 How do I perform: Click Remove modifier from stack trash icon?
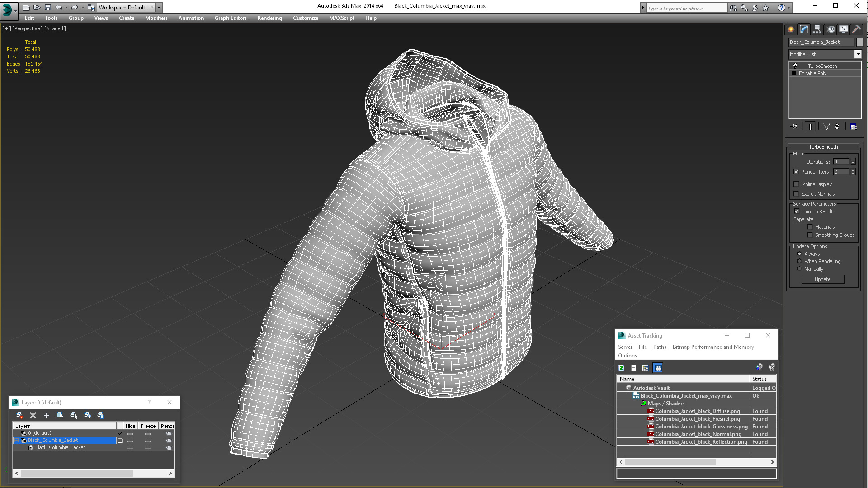pos(837,127)
